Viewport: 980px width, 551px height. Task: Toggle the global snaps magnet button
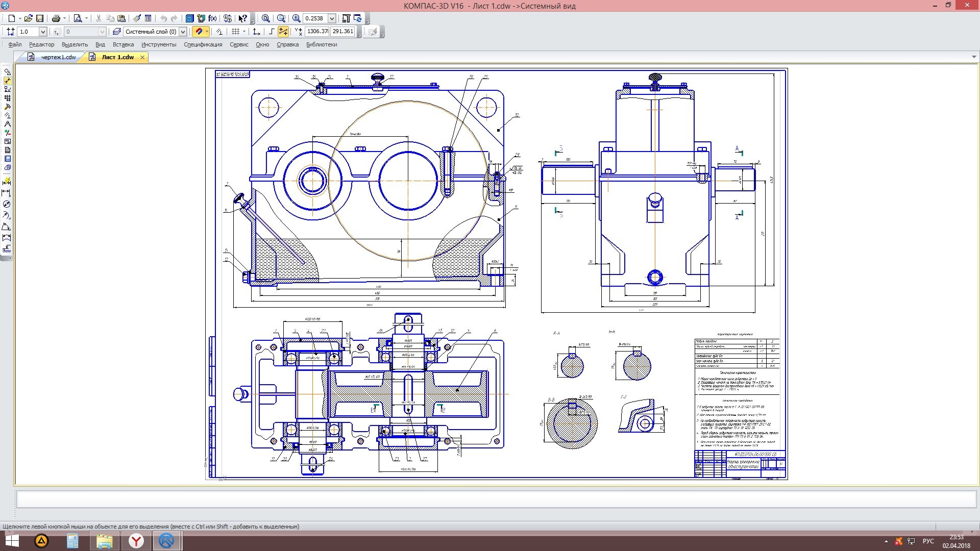pyautogui.click(x=199, y=32)
